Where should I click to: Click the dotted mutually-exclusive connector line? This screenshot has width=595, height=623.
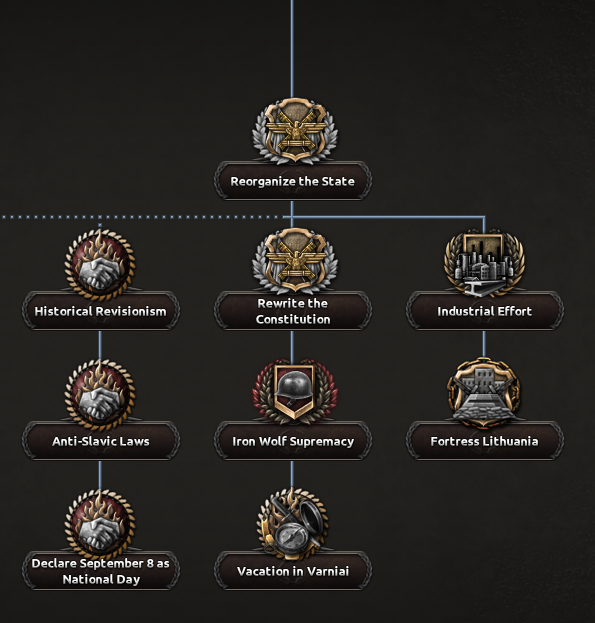(143, 217)
